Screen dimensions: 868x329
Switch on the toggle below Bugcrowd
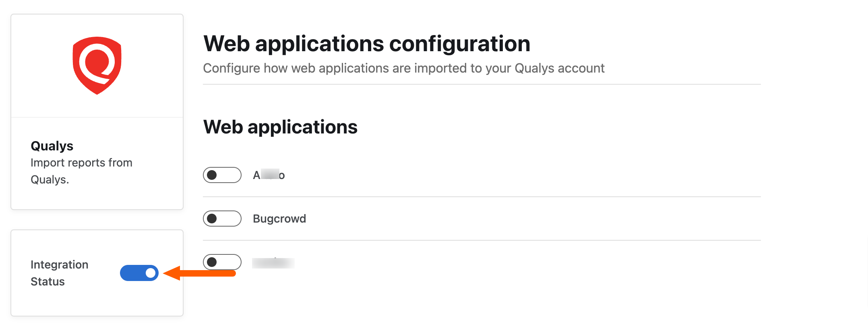click(x=222, y=262)
